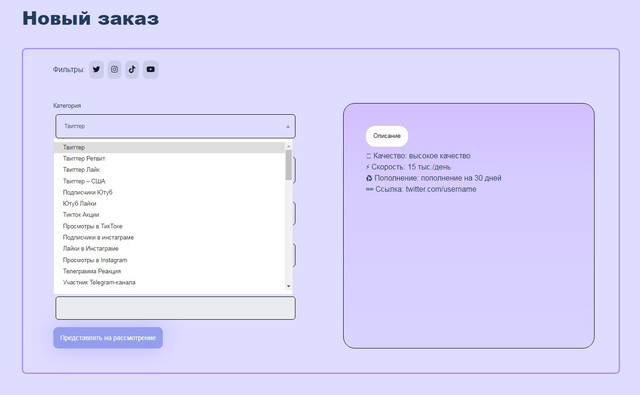Click the grey input field above submit
Image resolution: width=640 pixels, height=395 pixels.
176,308
